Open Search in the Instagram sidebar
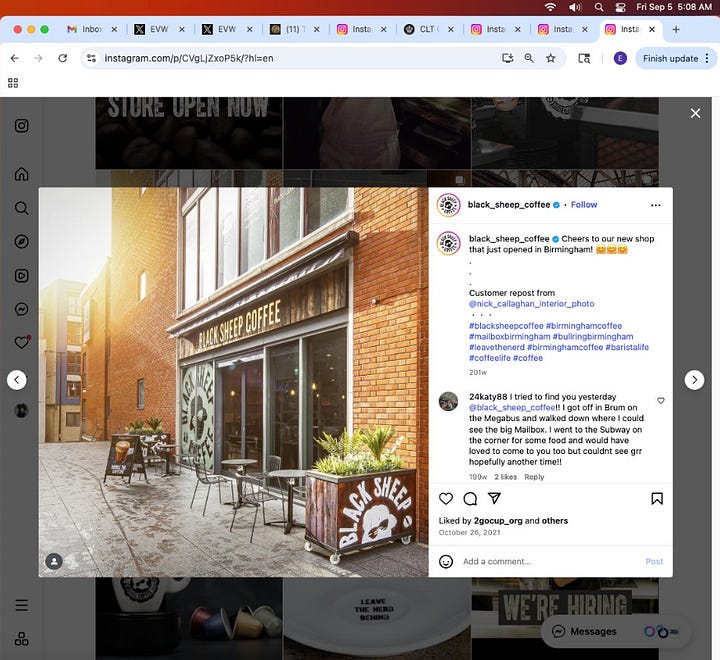Image resolution: width=720 pixels, height=660 pixels. tap(22, 208)
